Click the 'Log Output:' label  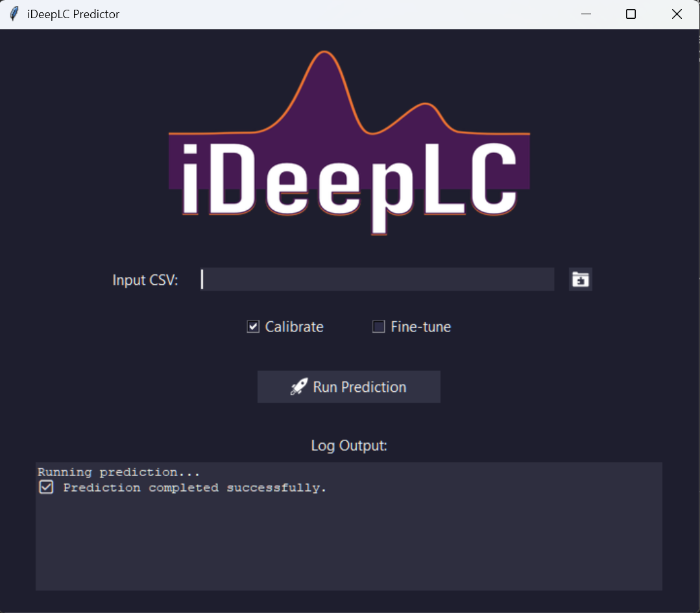coord(348,446)
